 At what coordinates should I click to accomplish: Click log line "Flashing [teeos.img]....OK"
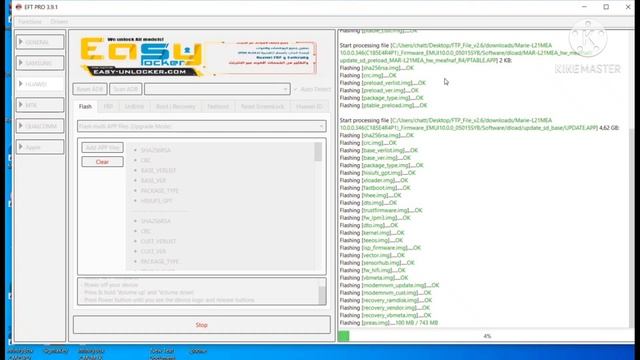pos(371,240)
